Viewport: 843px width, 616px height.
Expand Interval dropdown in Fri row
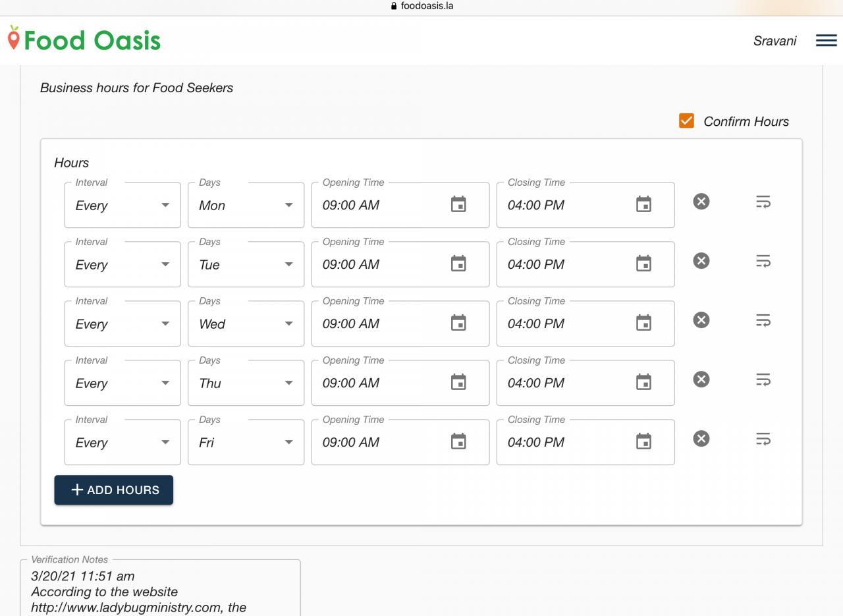point(122,442)
